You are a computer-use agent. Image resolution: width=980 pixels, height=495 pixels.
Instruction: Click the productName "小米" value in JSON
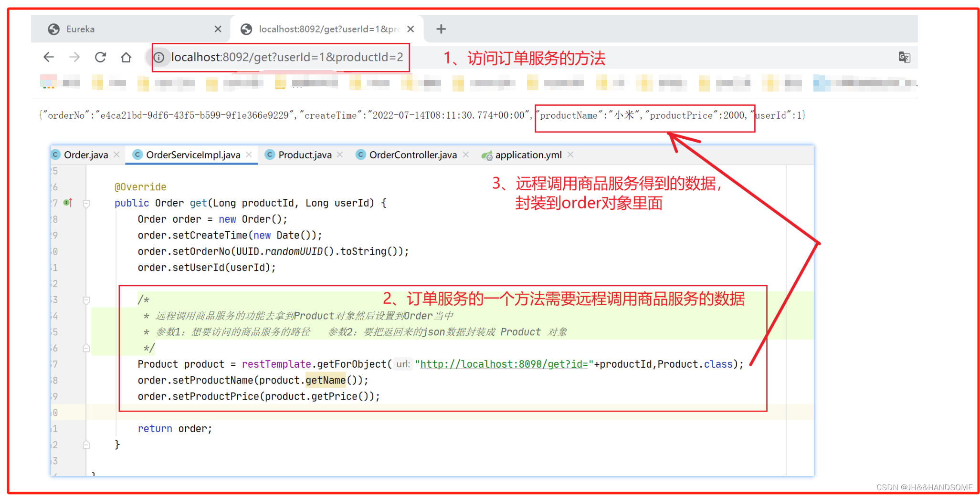tap(624, 115)
